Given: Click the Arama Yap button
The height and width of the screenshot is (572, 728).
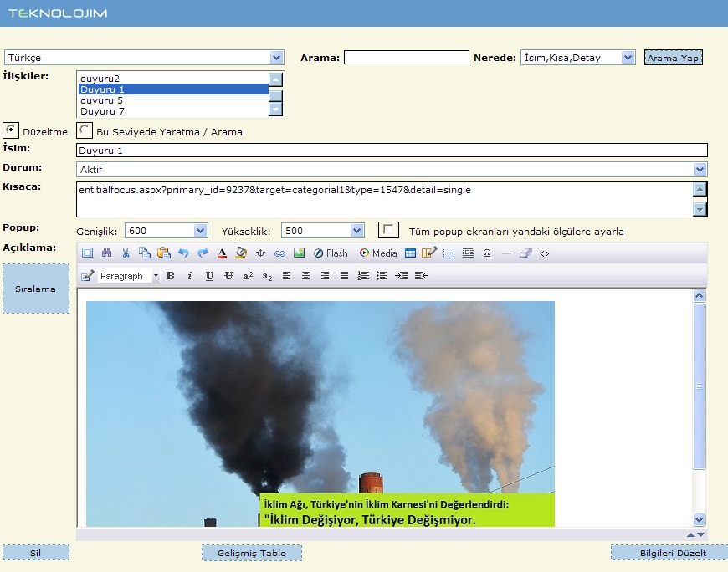Looking at the screenshot, I should click(x=674, y=58).
